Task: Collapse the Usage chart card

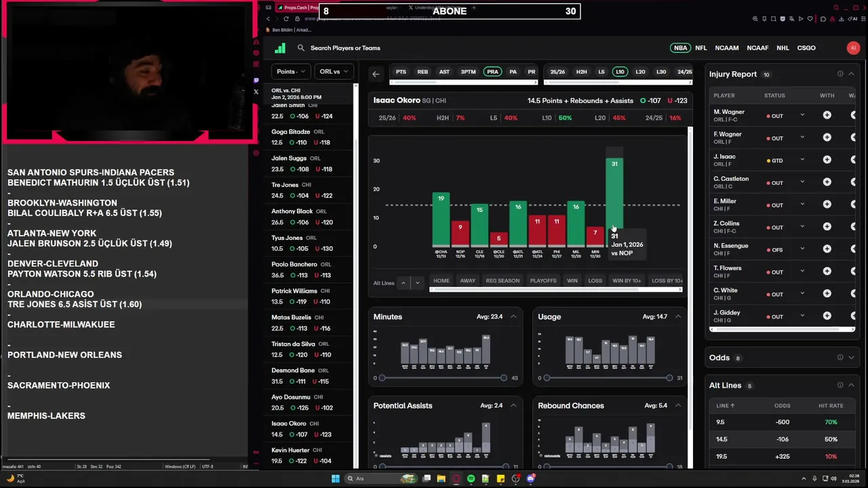Action: [677, 317]
